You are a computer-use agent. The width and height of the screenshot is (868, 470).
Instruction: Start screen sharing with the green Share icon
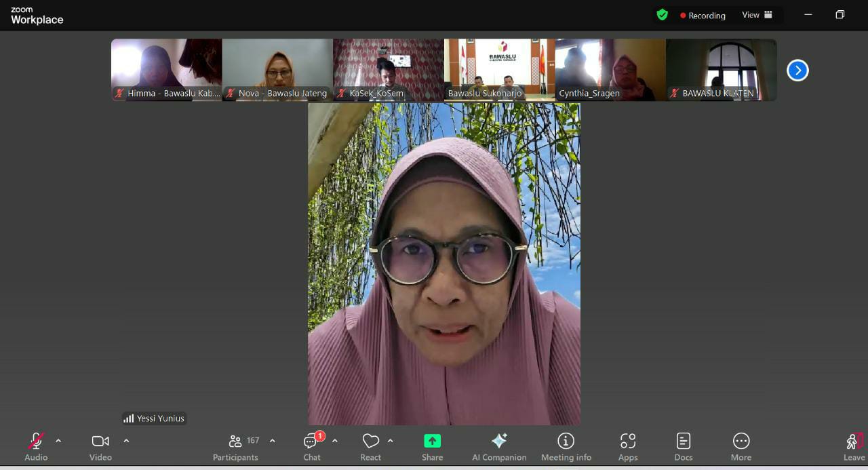(431, 446)
